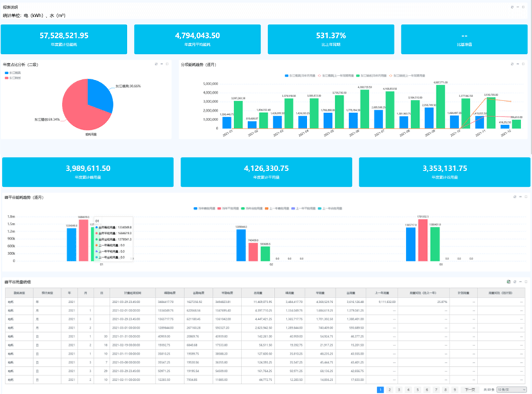Collapse the 峰平谷能耗趋势 panel with its minus icon
This screenshot has height=394, width=532.
pos(521,196)
